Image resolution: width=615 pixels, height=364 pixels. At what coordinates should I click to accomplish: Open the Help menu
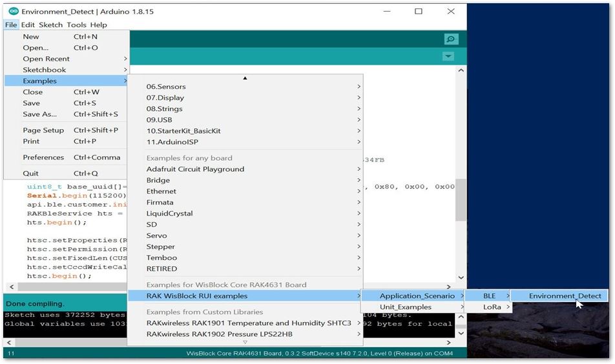98,25
